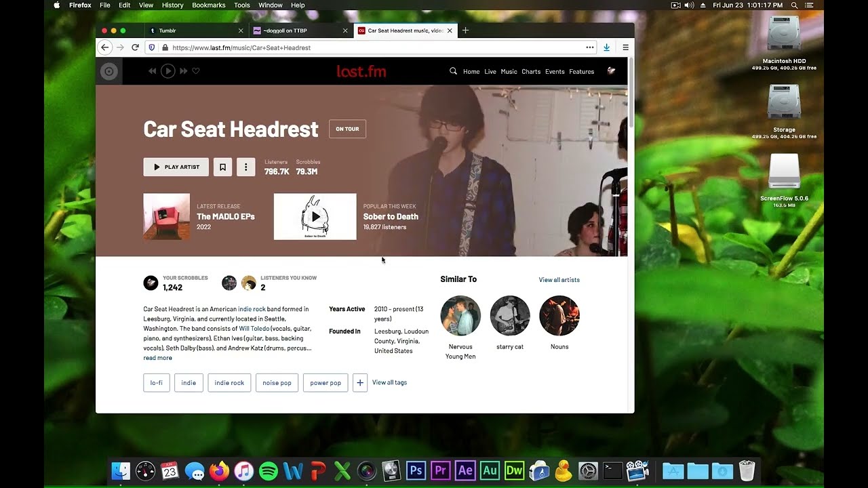
Task: Click the Firefox forward arrow button
Action: (120, 47)
